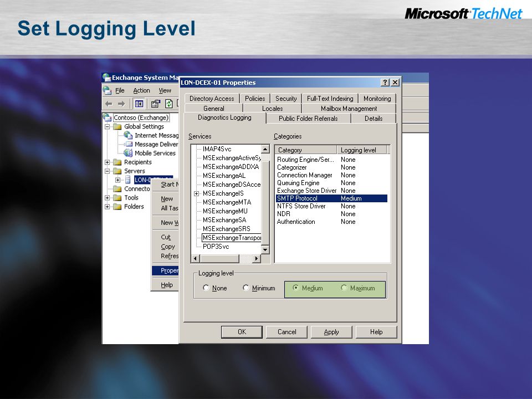Select the POP3Svc service
This screenshot has width=532, height=399.
click(216, 247)
